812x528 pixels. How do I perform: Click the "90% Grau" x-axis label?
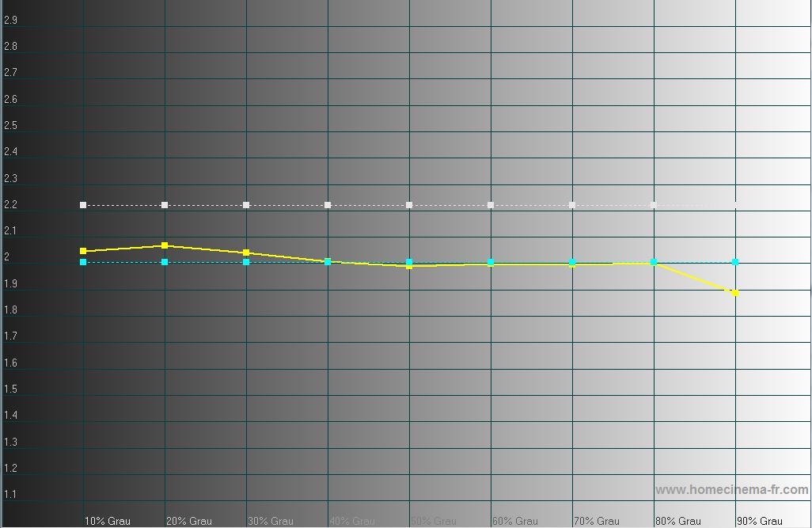[x=759, y=521]
